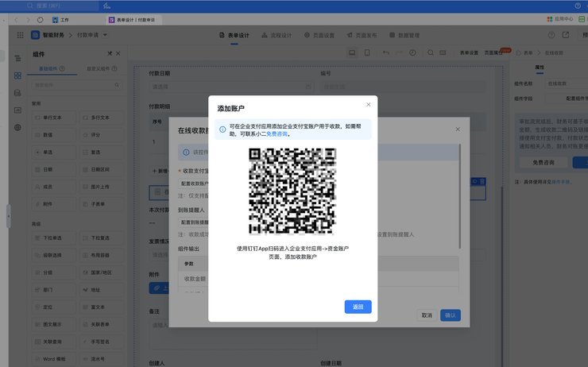Image resolution: width=588 pixels, height=367 pixels.
Task: Switch to 页面发布 tab
Action: [x=362, y=35]
